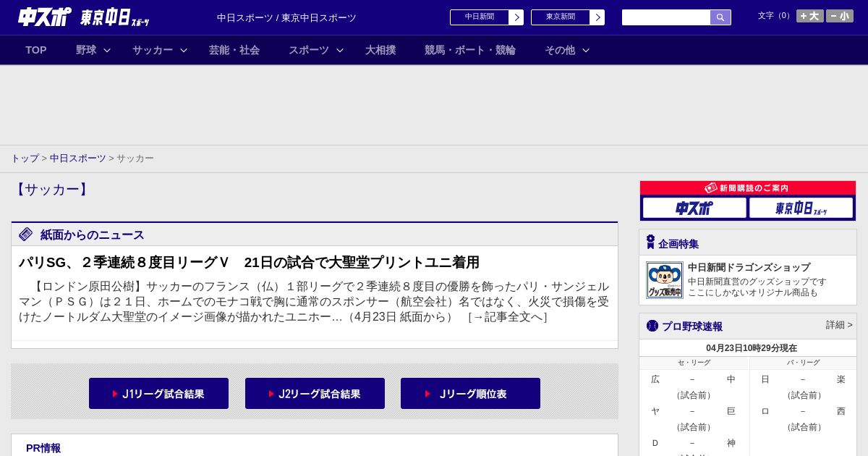Open サッカー menu
The width and height of the screenshot is (868, 456).
point(153,50)
